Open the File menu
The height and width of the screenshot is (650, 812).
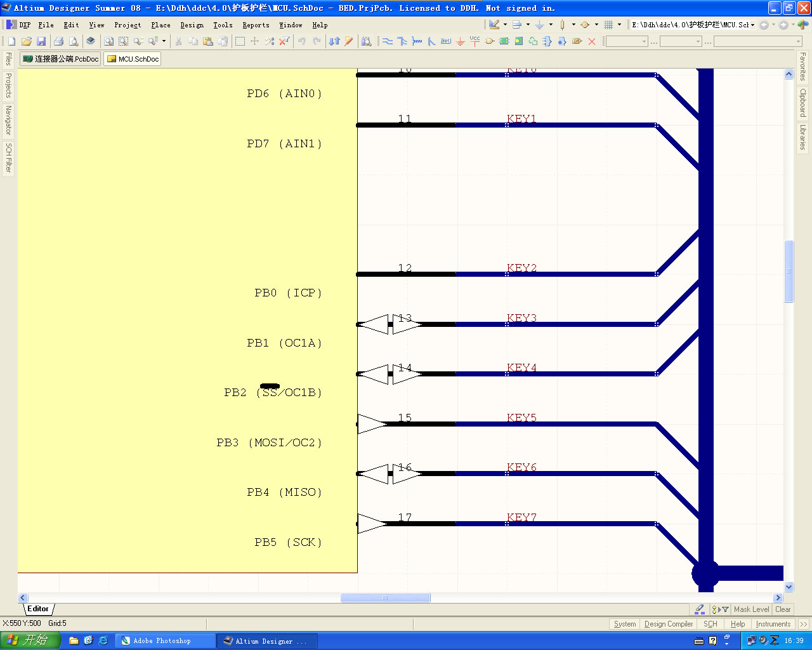click(46, 25)
